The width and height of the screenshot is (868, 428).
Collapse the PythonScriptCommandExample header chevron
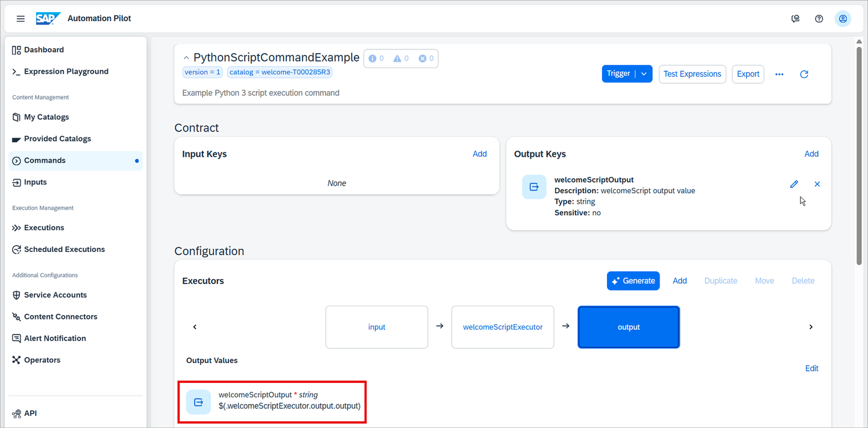coord(186,58)
